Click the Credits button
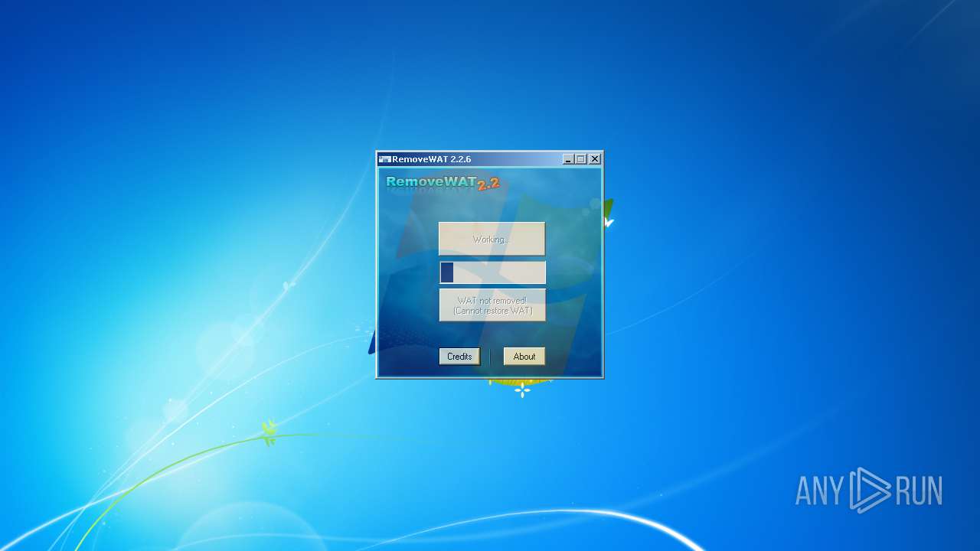Image resolution: width=980 pixels, height=551 pixels. point(459,357)
